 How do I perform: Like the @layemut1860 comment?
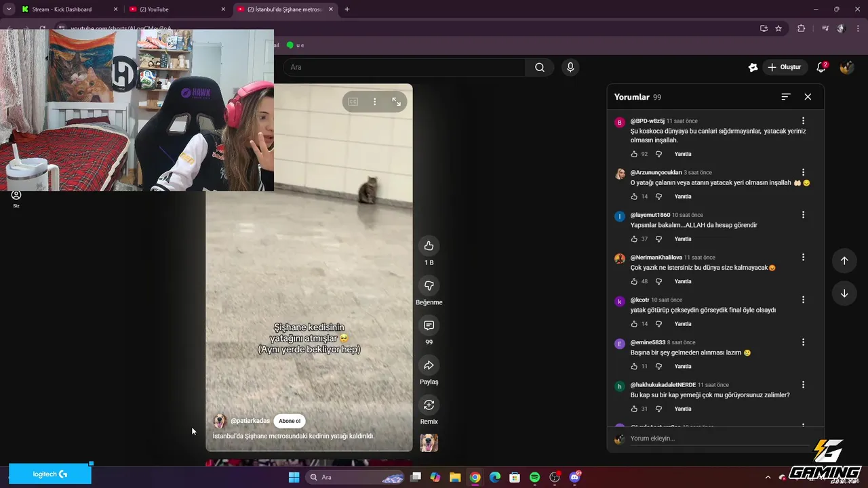coord(634,239)
